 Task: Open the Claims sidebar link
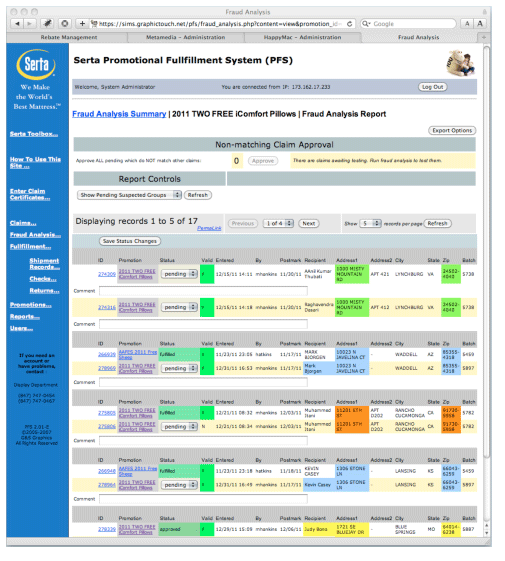[23, 223]
